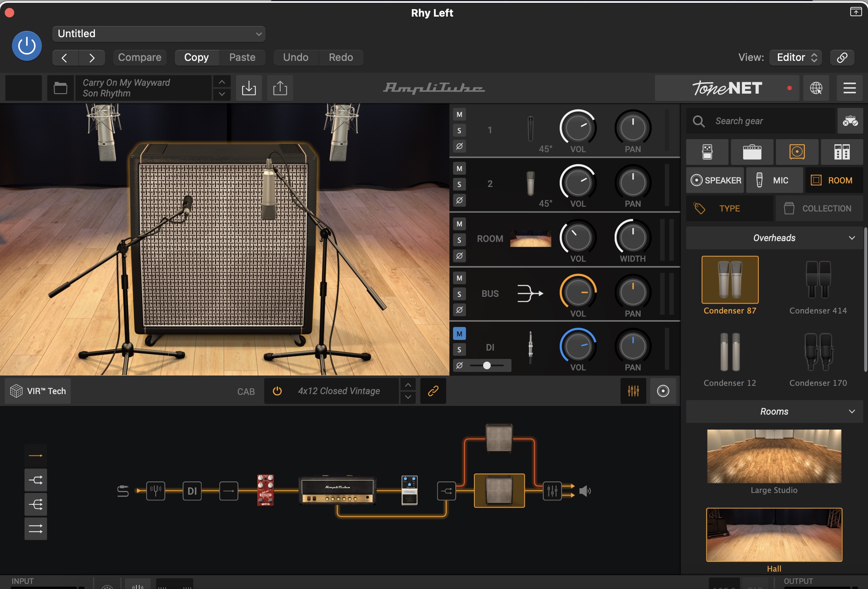
Task: Open the View Editor dropdown
Action: (796, 58)
